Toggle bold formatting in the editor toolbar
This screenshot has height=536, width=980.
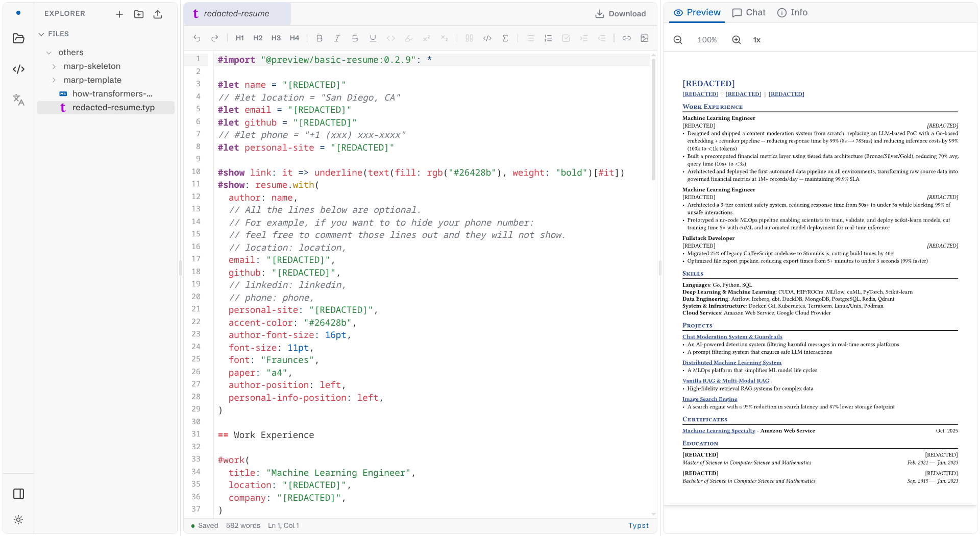click(x=320, y=38)
